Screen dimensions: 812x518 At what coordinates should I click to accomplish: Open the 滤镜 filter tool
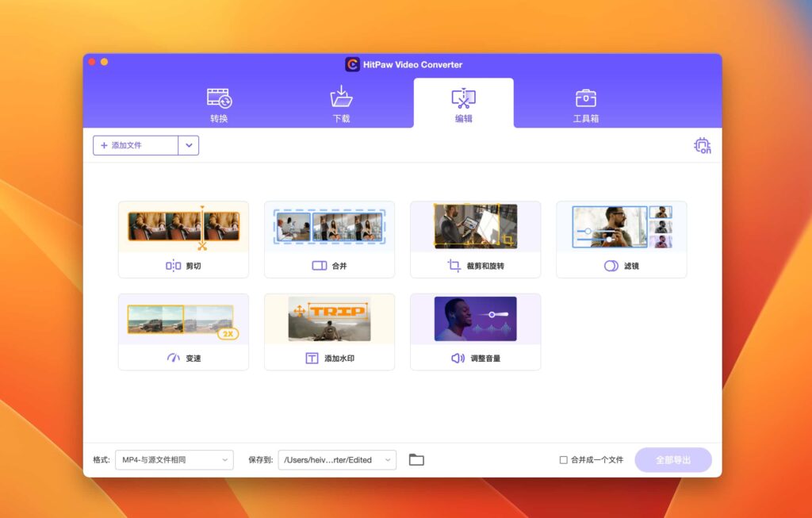(x=621, y=238)
